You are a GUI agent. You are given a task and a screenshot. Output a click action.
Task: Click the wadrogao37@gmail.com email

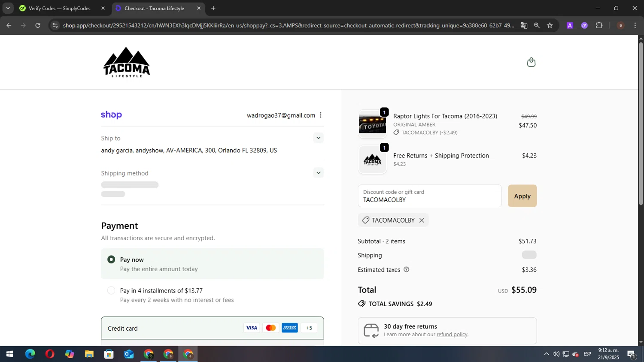tap(281, 115)
